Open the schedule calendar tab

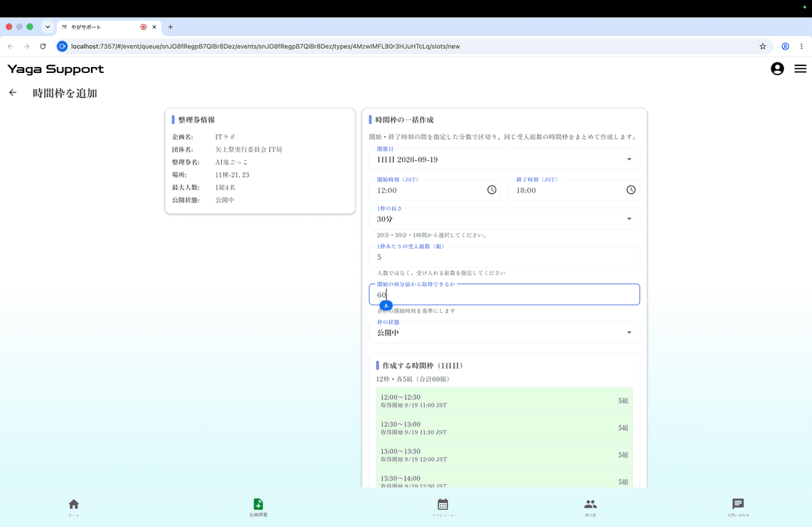443,507
